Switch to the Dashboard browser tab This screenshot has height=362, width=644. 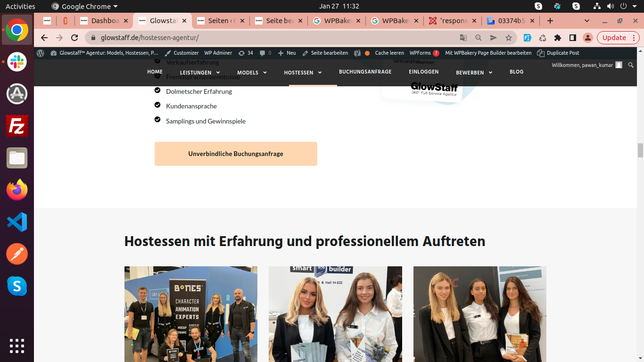105,21
